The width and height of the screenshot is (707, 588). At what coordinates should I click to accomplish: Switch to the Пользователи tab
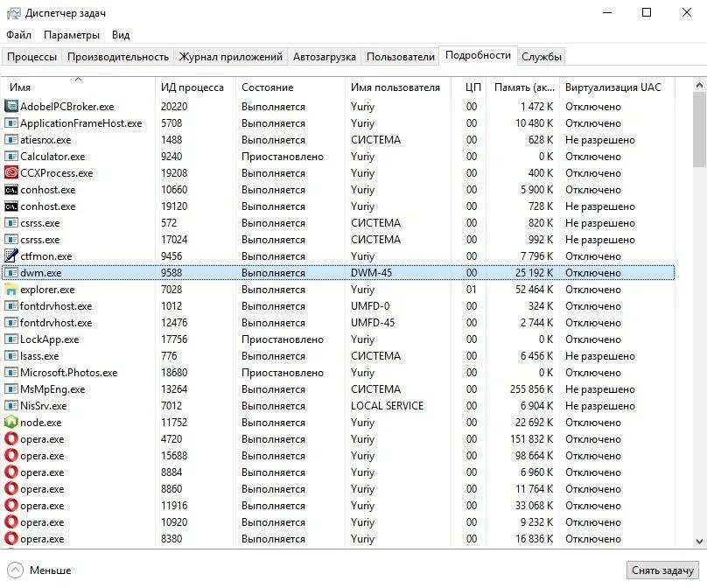point(401,57)
